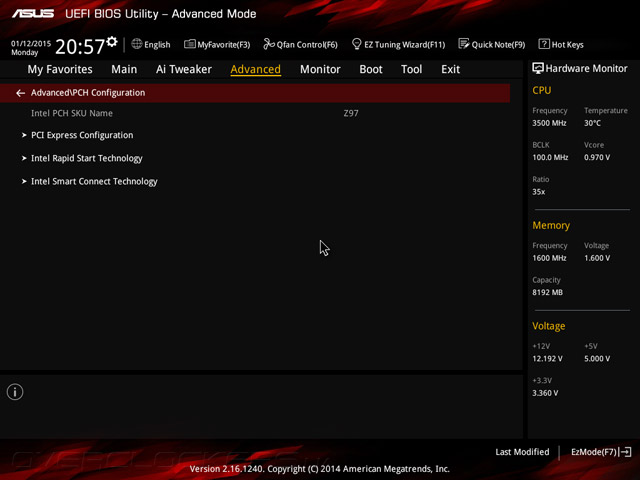640x480 pixels.
Task: Open the My Favorites tab
Action: 60,69
